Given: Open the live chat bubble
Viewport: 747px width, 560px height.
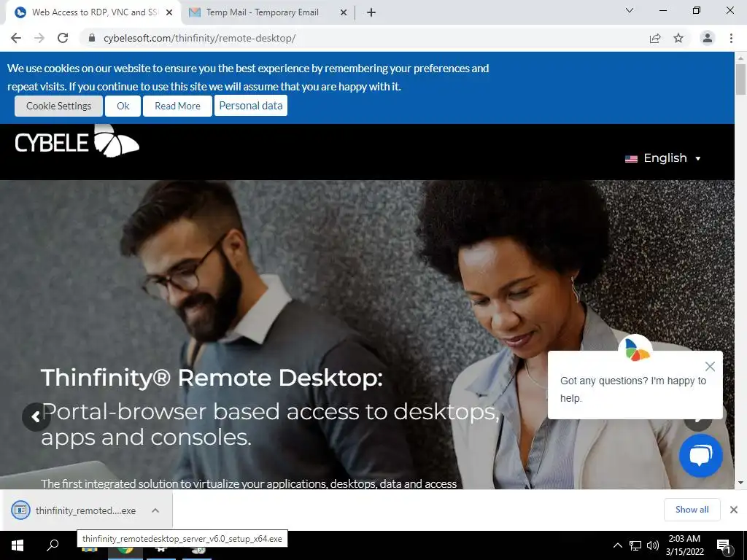Looking at the screenshot, I should (701, 456).
